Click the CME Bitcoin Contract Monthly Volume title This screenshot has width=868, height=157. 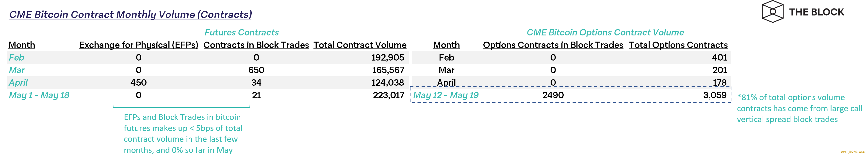click(131, 15)
